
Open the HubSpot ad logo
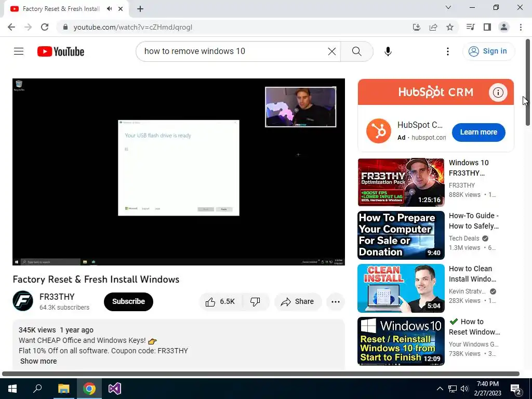tap(379, 131)
